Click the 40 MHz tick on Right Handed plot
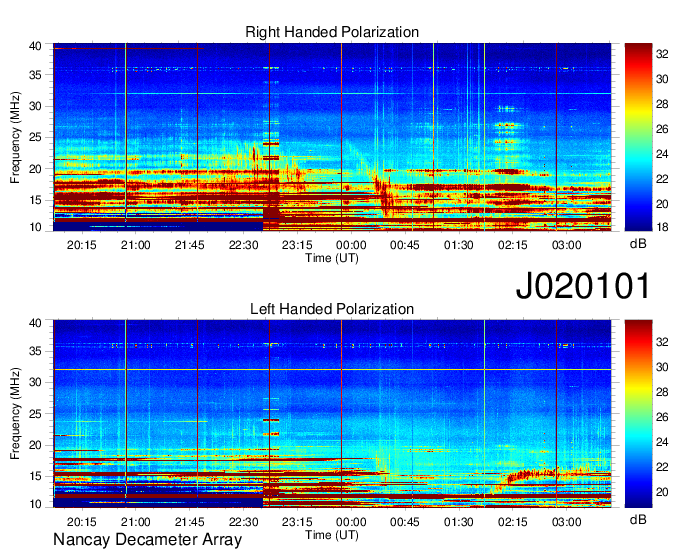The height and width of the screenshot is (552, 680). click(x=35, y=46)
